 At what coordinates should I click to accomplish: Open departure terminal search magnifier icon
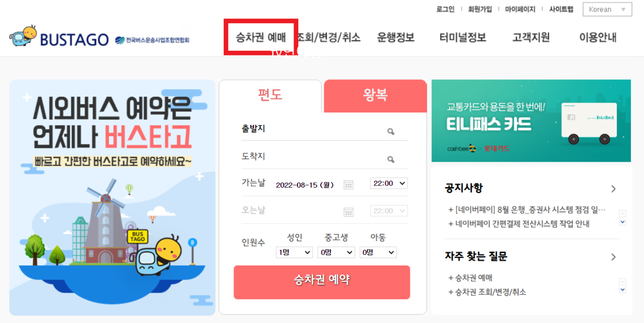(x=390, y=132)
